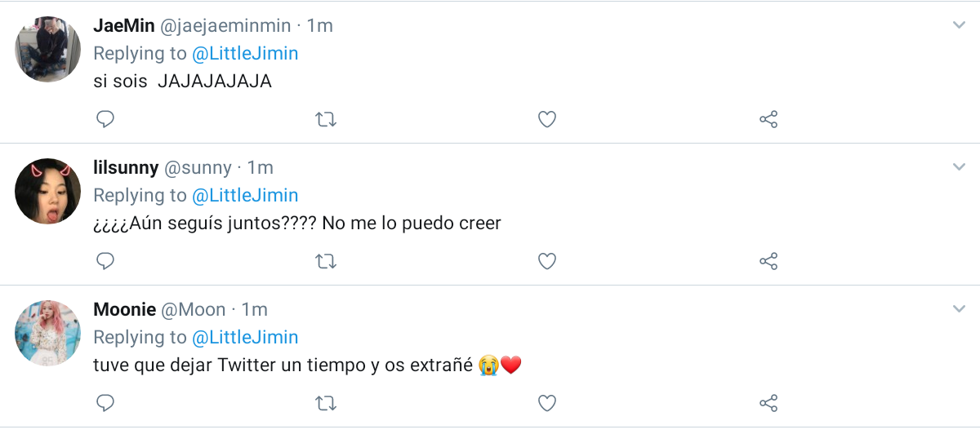Retweet JaeMin's 'si sois' tweet

click(326, 120)
